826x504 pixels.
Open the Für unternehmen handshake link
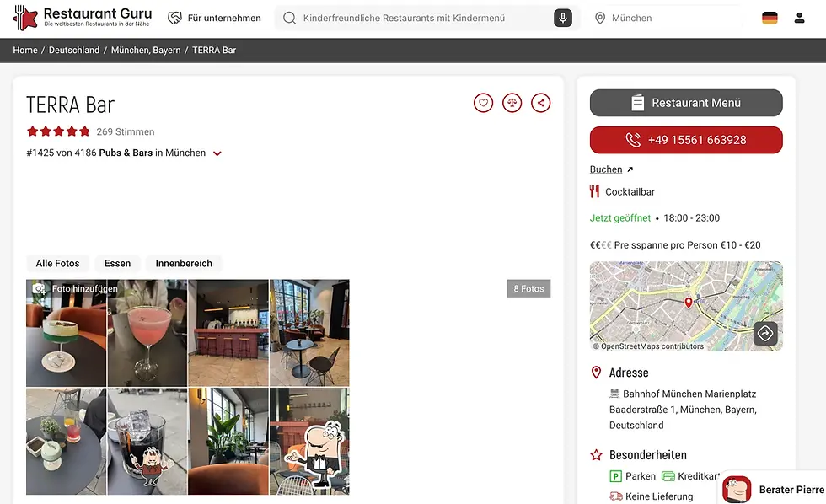point(214,18)
